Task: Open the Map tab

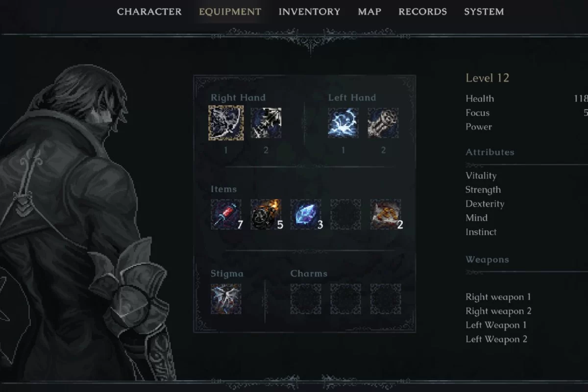Action: tap(369, 12)
